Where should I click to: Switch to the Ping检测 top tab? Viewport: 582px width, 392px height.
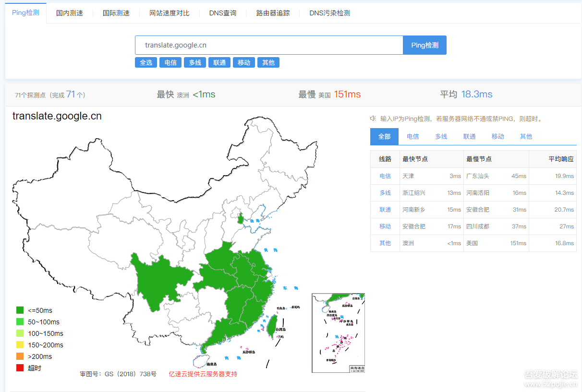(25, 13)
